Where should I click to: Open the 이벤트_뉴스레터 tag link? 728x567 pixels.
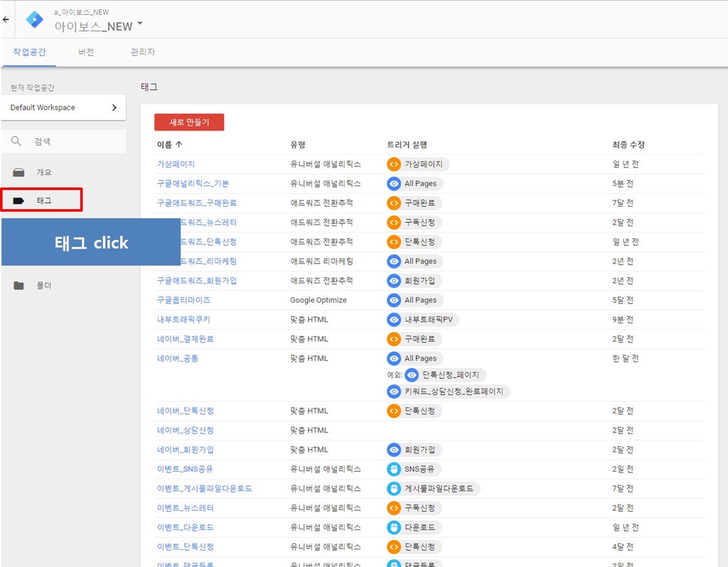pyautogui.click(x=186, y=508)
